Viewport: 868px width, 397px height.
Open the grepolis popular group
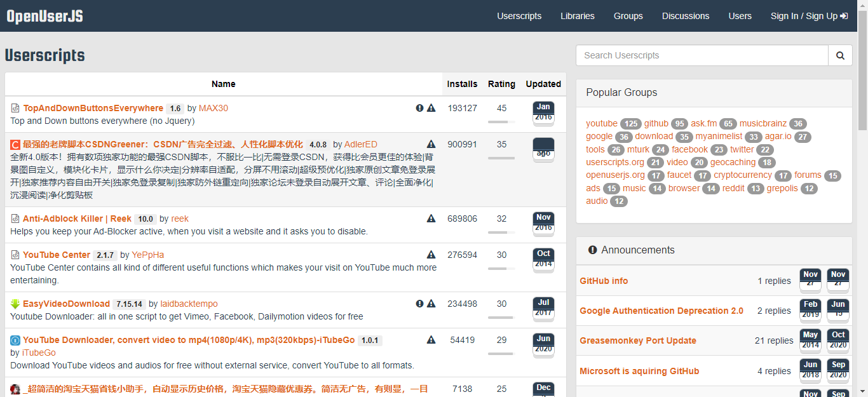(x=782, y=188)
